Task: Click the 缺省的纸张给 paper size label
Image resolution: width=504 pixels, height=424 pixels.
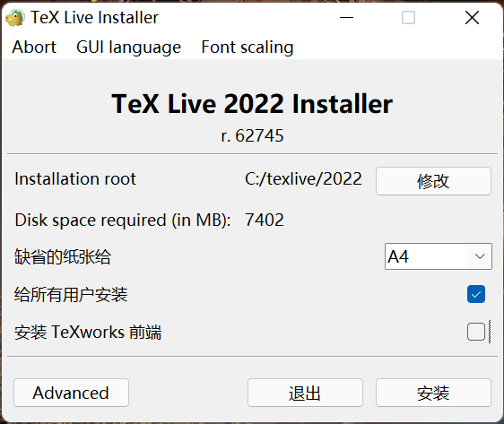Action: [63, 257]
